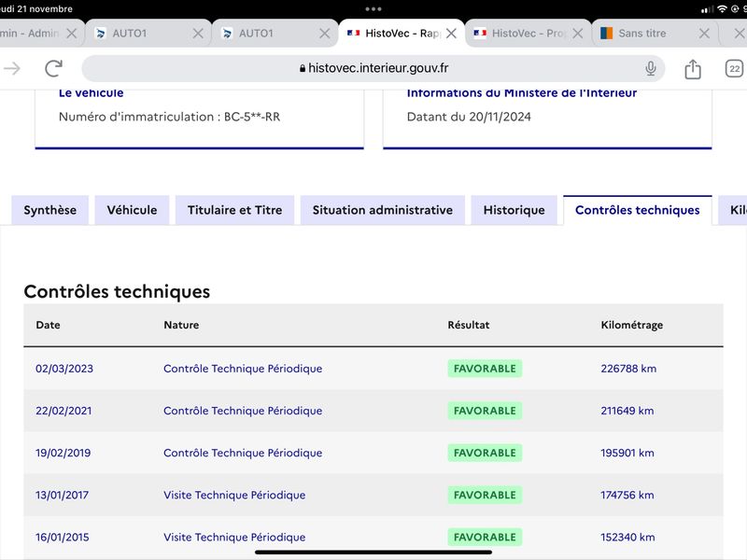Click the 226788 km mileage value
Screen dimensions: 747x560
tap(628, 369)
